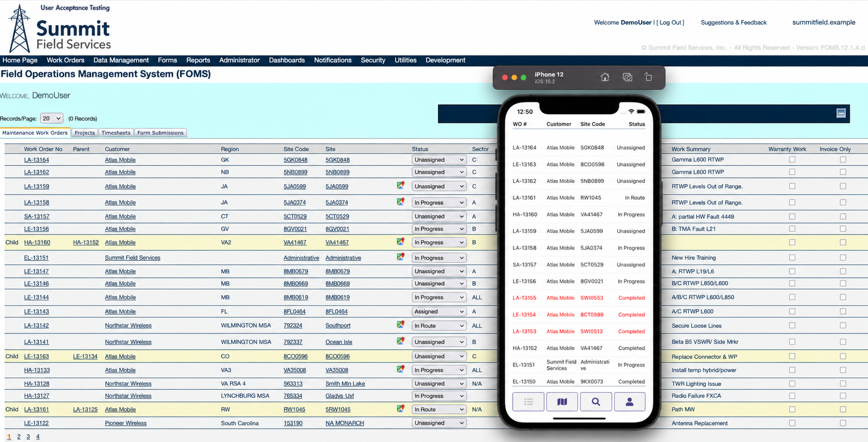Open the Dashboards menu

tap(287, 60)
